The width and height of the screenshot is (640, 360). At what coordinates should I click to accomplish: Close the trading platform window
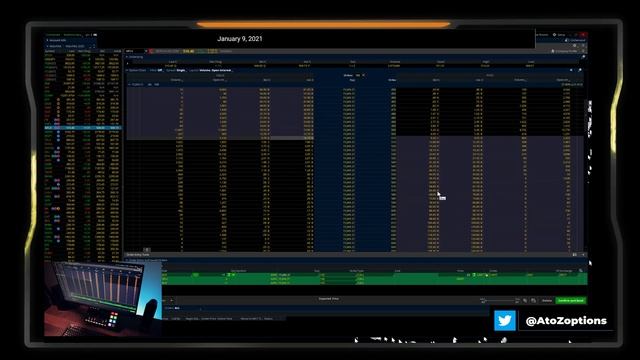[x=584, y=35]
